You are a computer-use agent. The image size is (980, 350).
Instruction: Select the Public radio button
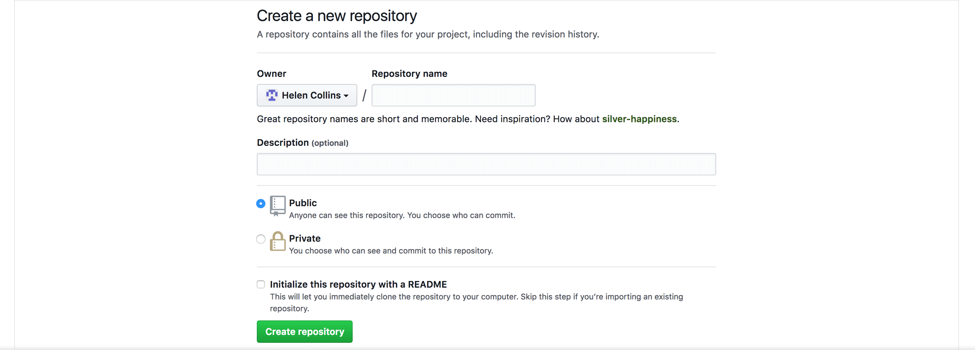tap(261, 204)
